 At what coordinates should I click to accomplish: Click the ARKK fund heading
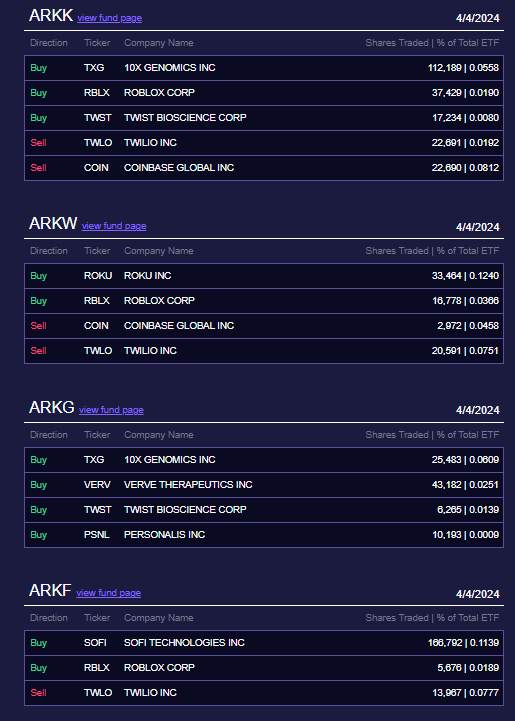click(x=51, y=16)
